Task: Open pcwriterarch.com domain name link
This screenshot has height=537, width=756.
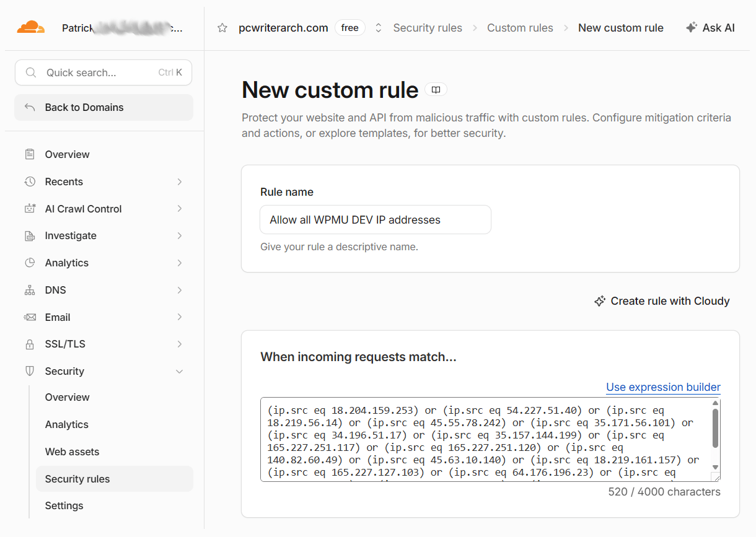Action: pos(283,28)
